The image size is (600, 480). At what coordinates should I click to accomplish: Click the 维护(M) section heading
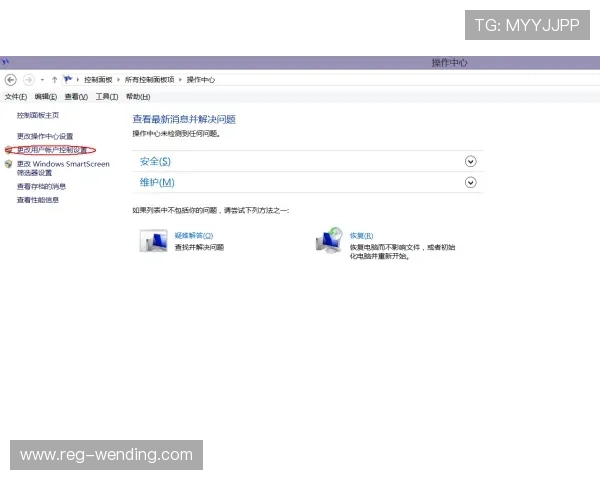point(157,183)
